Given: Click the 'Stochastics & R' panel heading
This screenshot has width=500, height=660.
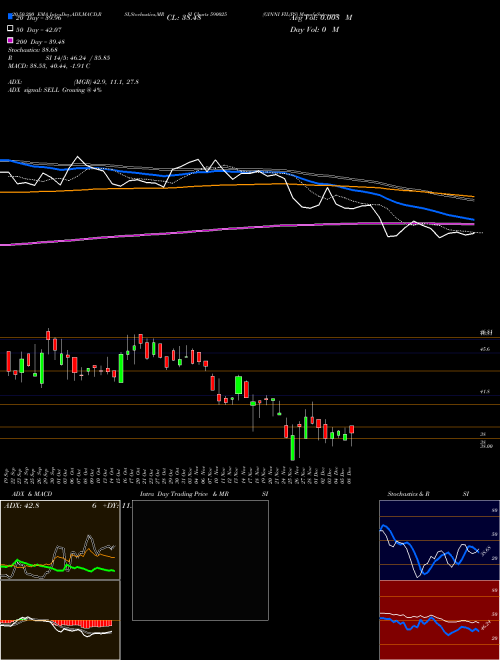Looking at the screenshot, I should click(408, 494).
